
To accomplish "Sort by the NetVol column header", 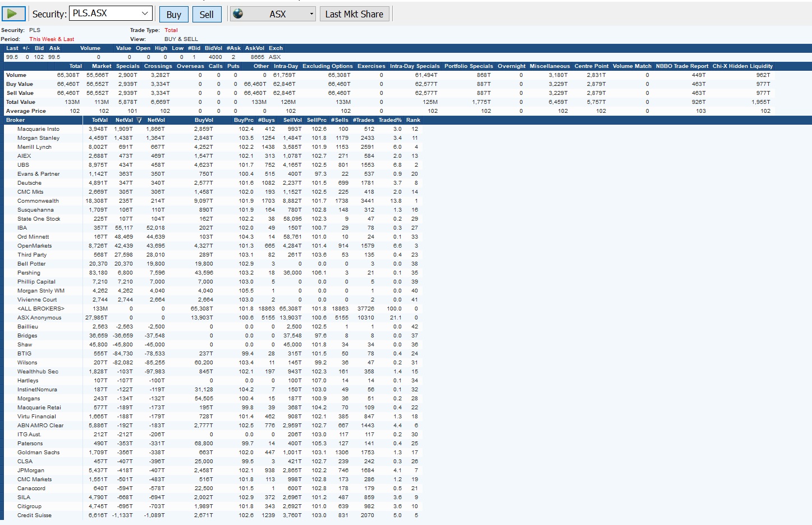I will 156,120.
